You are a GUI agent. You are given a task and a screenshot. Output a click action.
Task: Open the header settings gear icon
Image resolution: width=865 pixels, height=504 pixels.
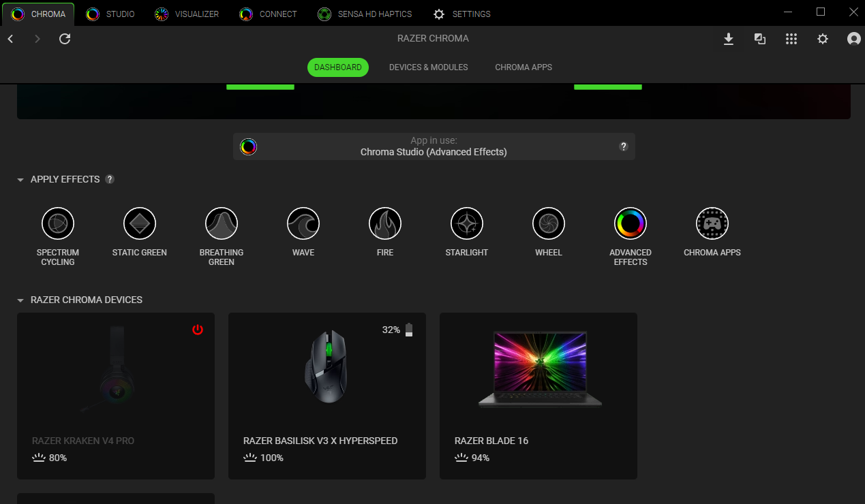[x=823, y=39]
